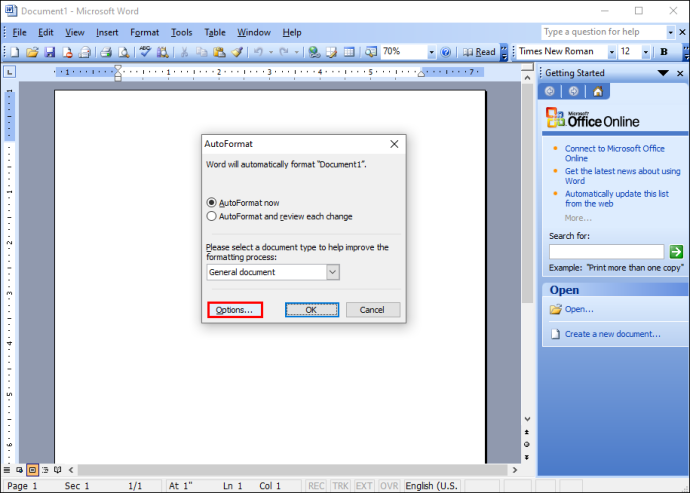The height and width of the screenshot is (493, 690).
Task: Click the E-mail toolbar icon
Action: point(84,52)
